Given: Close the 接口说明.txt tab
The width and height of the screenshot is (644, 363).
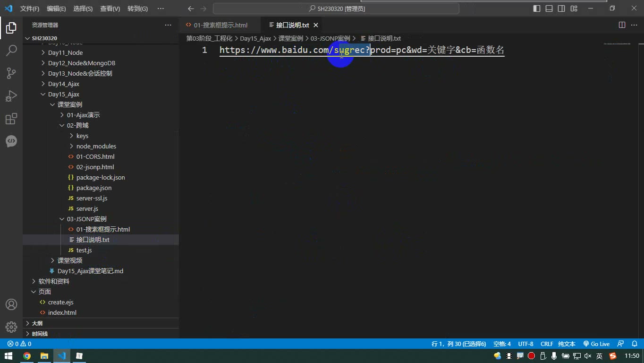Looking at the screenshot, I should tap(316, 25).
